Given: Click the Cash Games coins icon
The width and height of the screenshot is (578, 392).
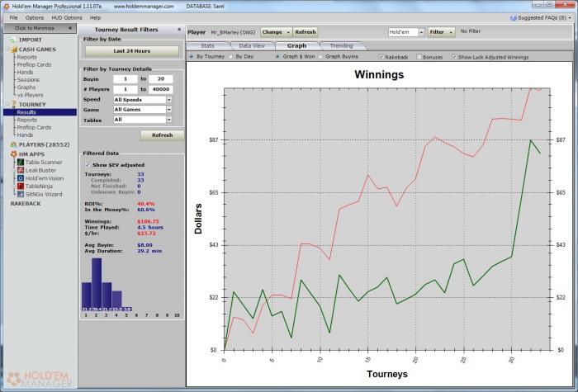Looking at the screenshot, I should [13, 50].
